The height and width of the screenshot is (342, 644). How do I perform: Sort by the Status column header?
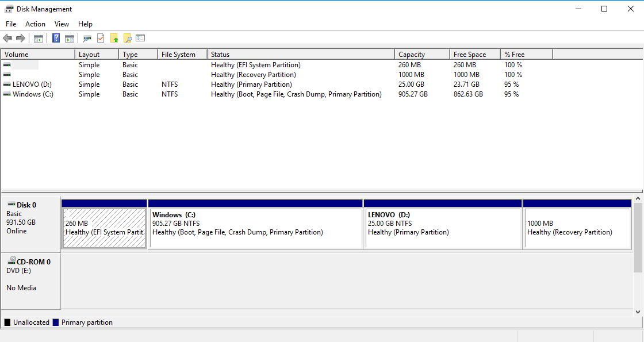(301, 54)
